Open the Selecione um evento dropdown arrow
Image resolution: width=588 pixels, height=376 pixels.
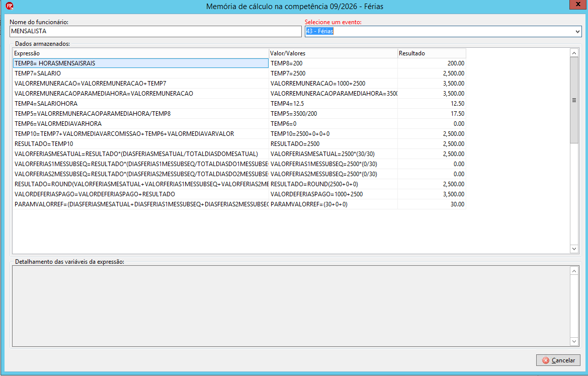click(577, 32)
